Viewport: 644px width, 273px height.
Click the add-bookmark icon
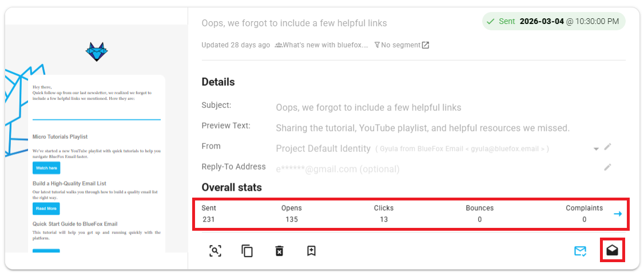[x=311, y=251]
